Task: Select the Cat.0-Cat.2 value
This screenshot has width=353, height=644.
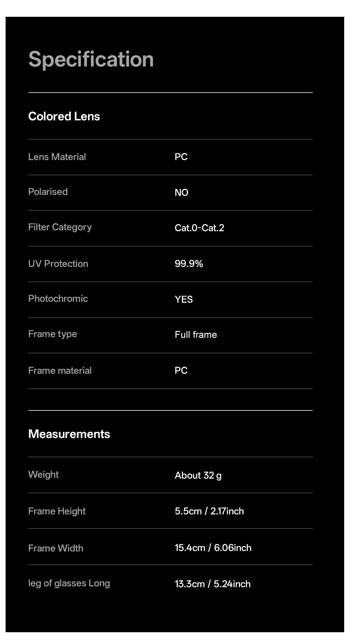Action: click(199, 228)
